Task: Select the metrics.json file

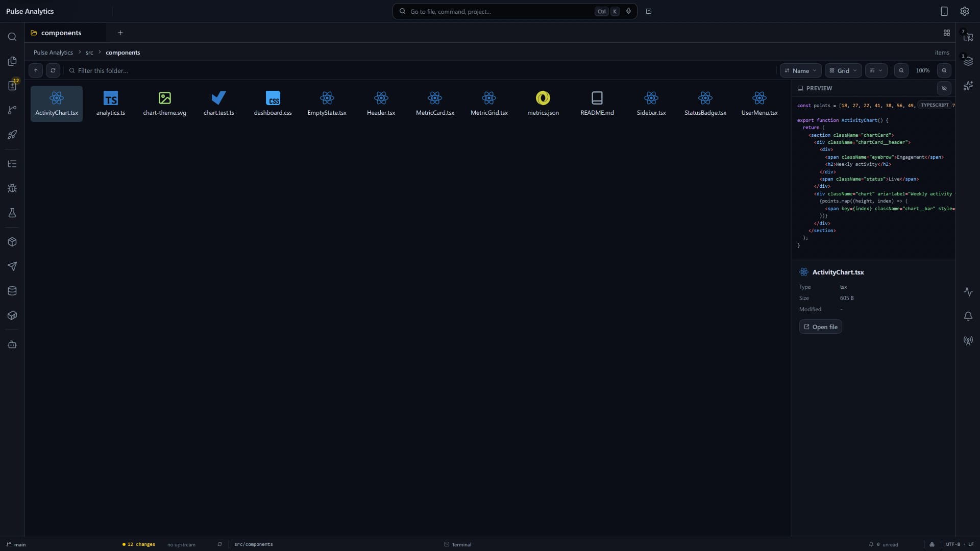Action: click(543, 104)
